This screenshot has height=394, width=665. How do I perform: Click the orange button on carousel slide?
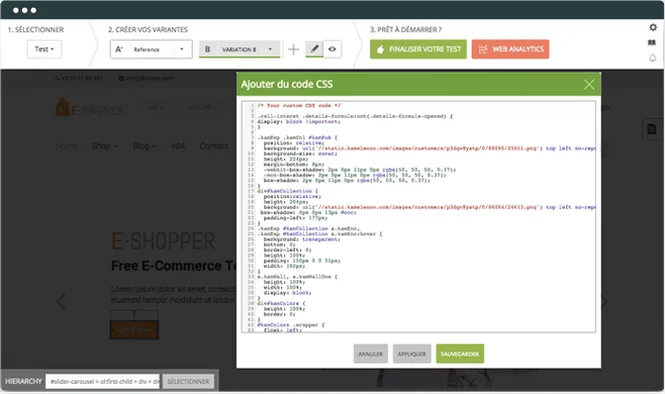click(134, 330)
